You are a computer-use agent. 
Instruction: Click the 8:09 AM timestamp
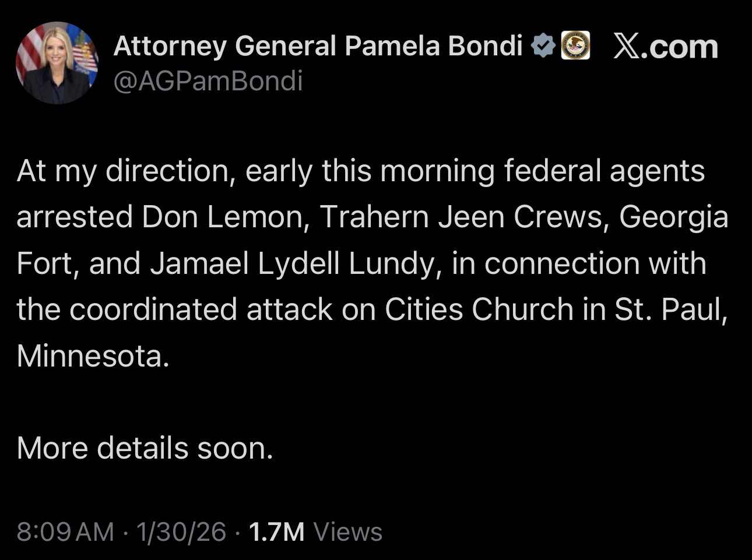coord(65,531)
